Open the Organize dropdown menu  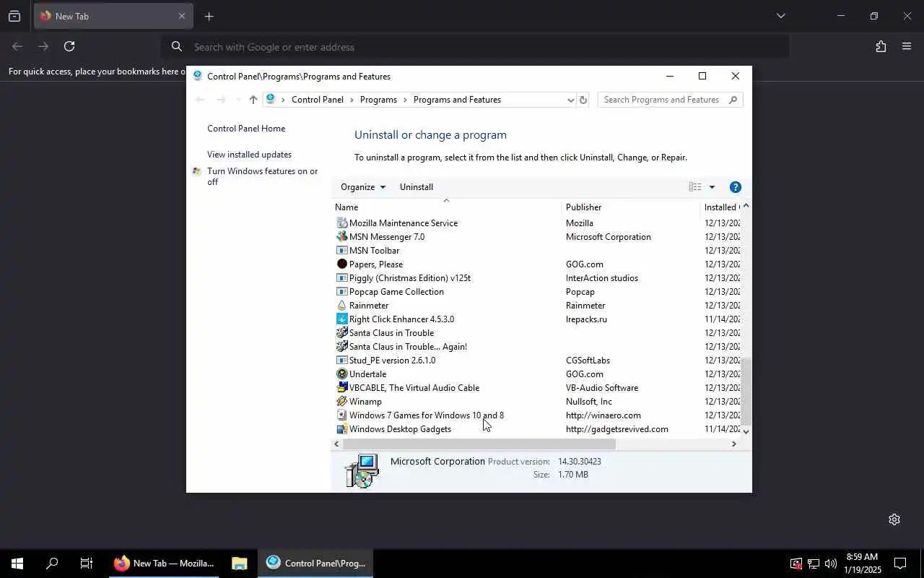pyautogui.click(x=363, y=187)
